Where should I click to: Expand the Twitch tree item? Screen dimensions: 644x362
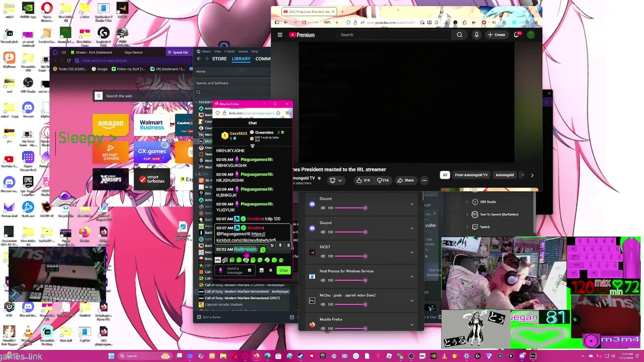click(x=467, y=227)
